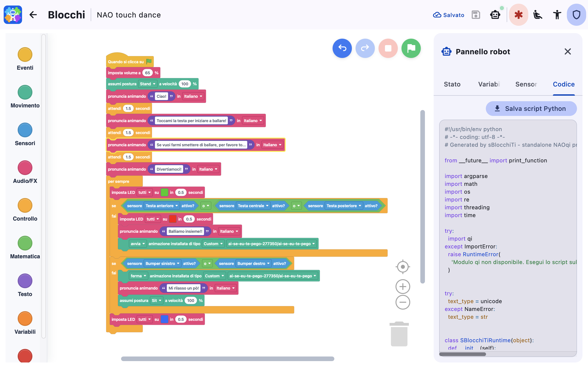Switch to the Sensori panel tab
The height and width of the screenshot is (368, 588).
point(526,84)
